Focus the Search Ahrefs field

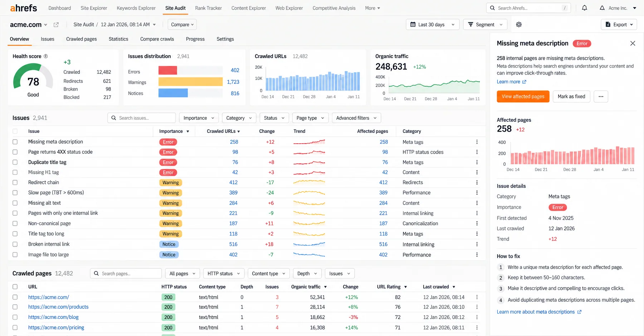528,8
